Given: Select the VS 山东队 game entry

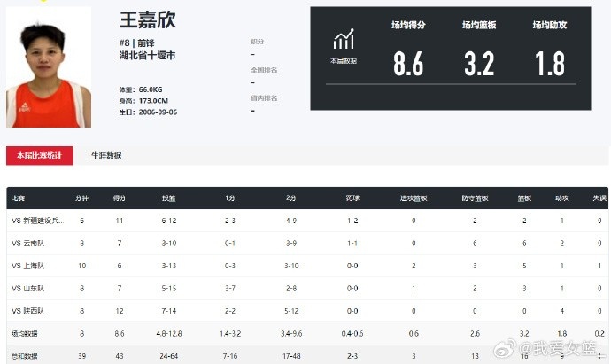Looking at the screenshot, I should [x=29, y=288].
